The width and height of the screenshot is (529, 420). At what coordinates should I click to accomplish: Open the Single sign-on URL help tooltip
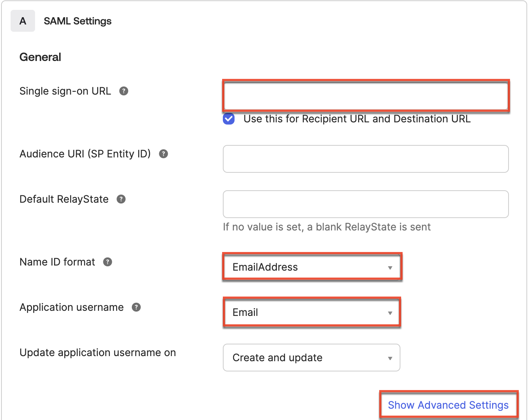(124, 91)
